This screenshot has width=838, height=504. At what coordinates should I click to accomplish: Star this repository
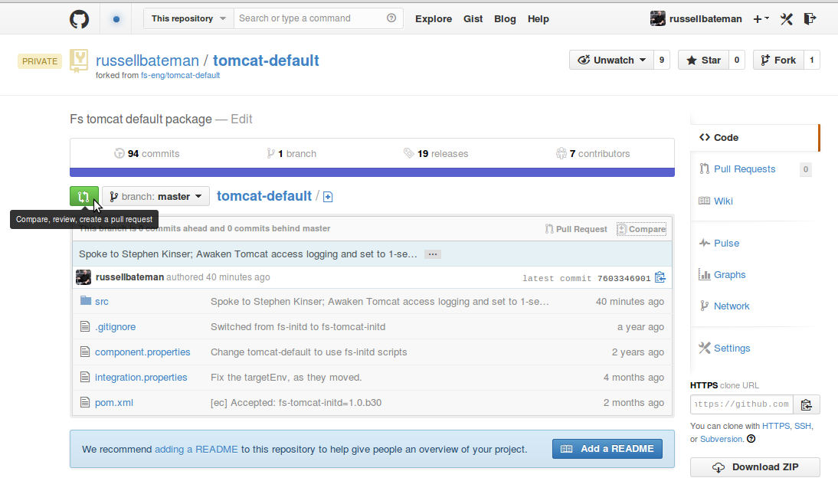[x=703, y=60]
